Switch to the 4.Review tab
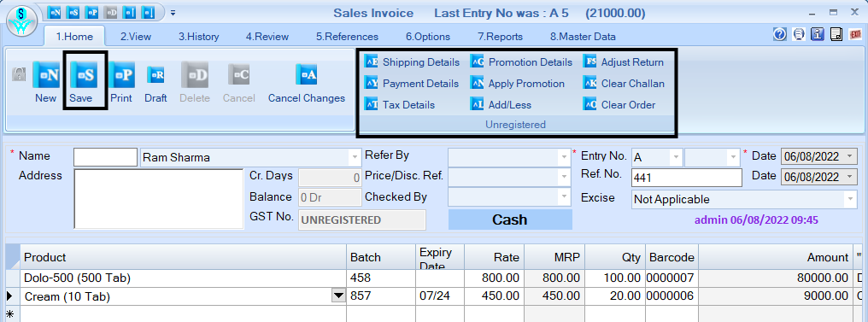The height and width of the screenshot is (322, 868). (267, 37)
